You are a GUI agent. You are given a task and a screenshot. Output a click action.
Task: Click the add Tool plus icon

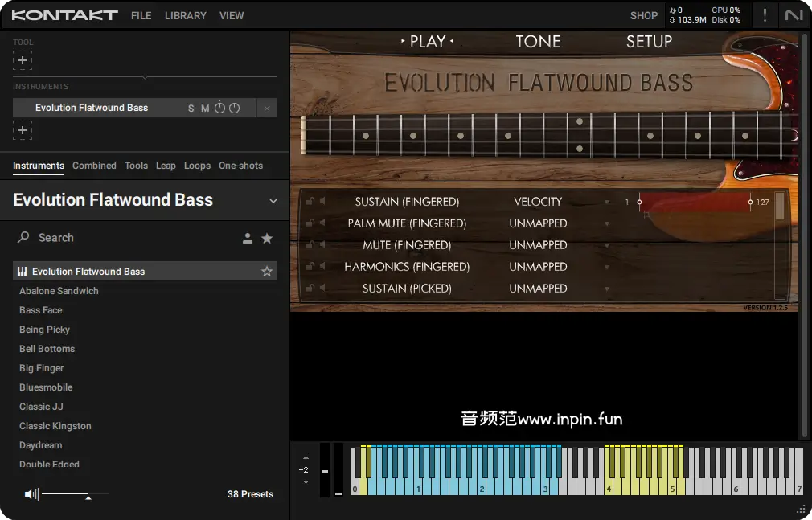click(23, 60)
